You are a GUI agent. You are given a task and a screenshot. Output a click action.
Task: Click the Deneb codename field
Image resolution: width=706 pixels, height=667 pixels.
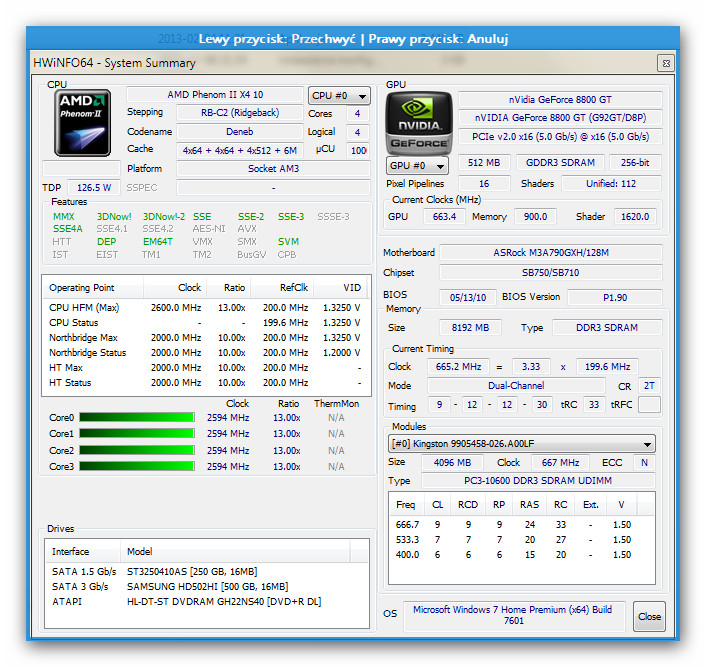(240, 132)
